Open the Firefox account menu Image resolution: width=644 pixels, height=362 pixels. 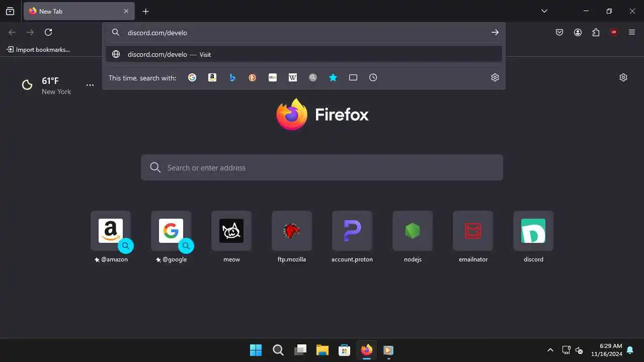point(578,32)
